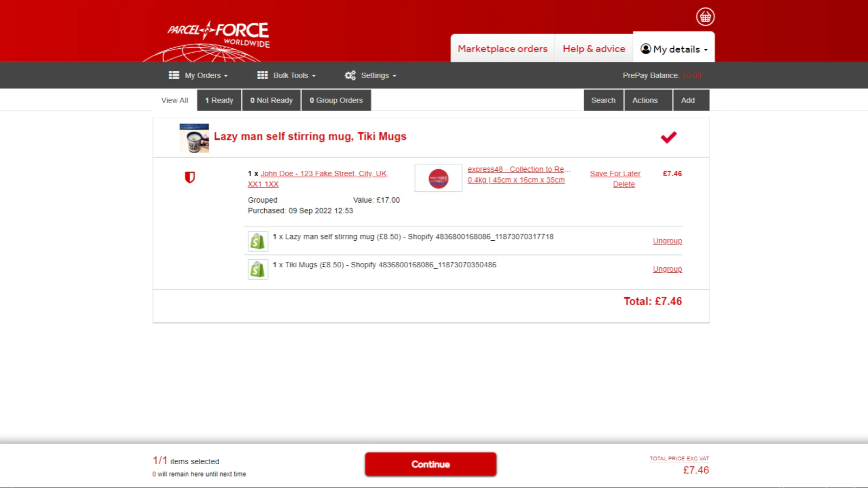Viewport: 868px width, 488px height.
Task: Click 'Purchased: 09 Sep 2022 12:53' text
Action: (300, 210)
